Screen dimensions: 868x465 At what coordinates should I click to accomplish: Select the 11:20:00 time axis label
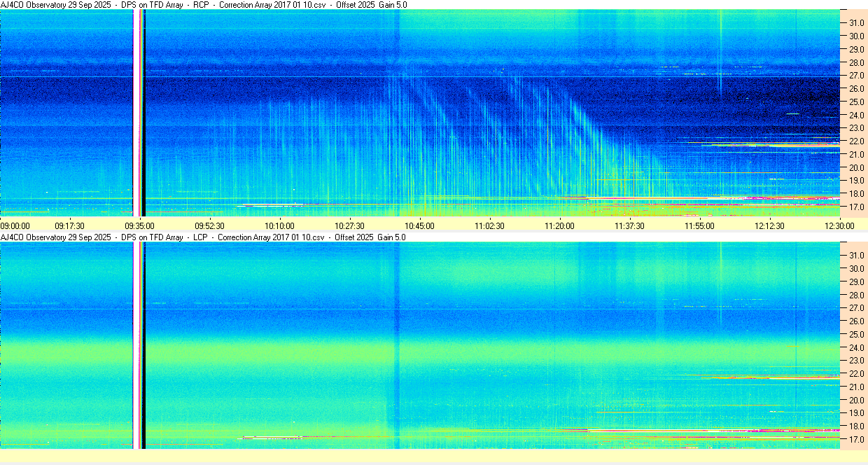tap(559, 225)
